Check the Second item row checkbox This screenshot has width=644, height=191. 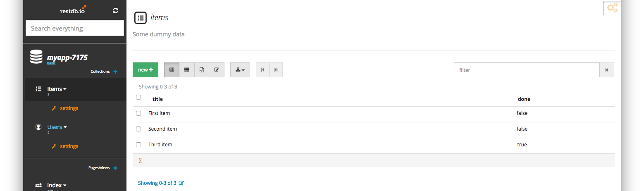[x=138, y=129]
